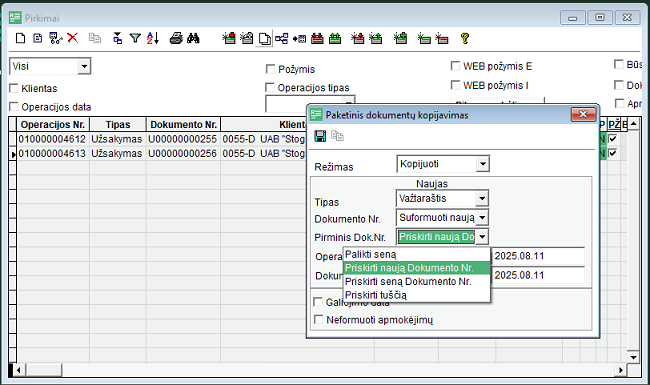Sort records with the A-Z icon
The image size is (650, 385).
[153, 39]
